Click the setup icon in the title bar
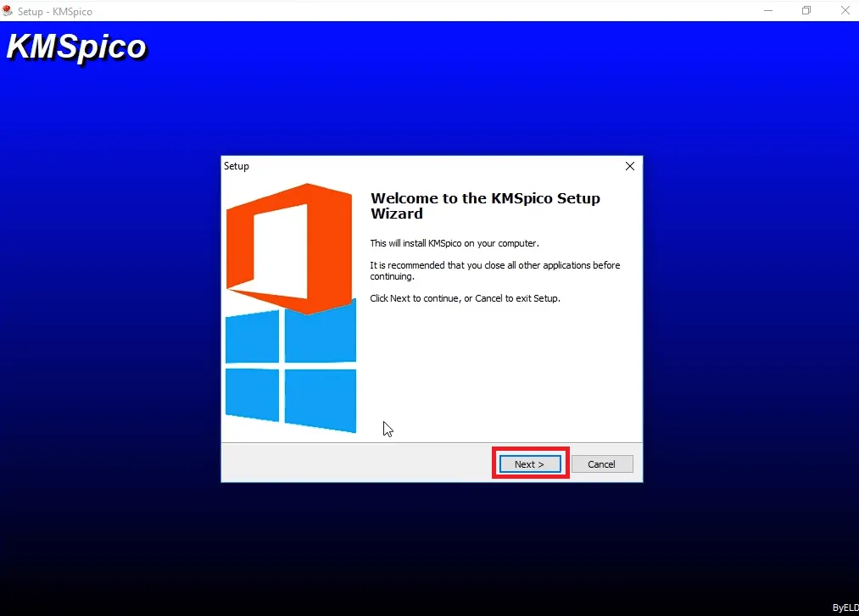The width and height of the screenshot is (859, 616). [7, 10]
